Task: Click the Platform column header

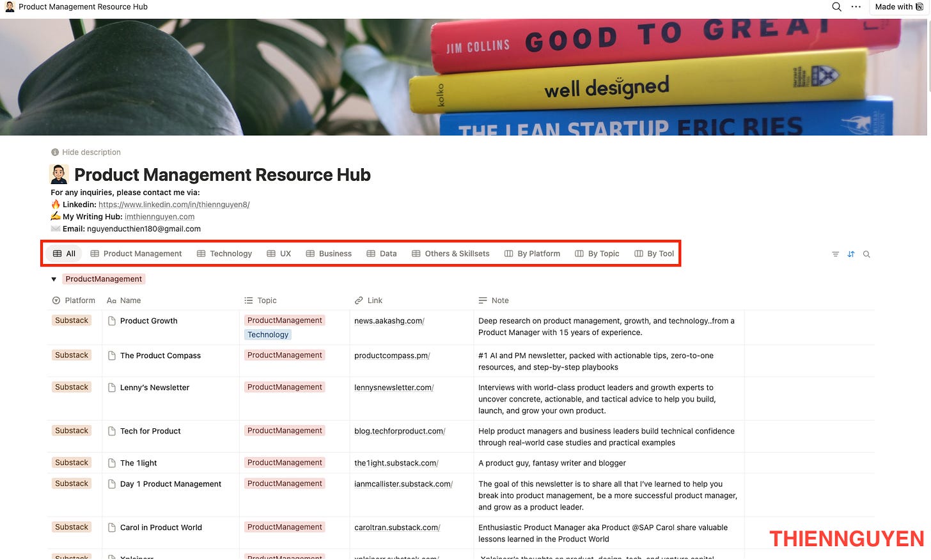Action: click(x=74, y=300)
